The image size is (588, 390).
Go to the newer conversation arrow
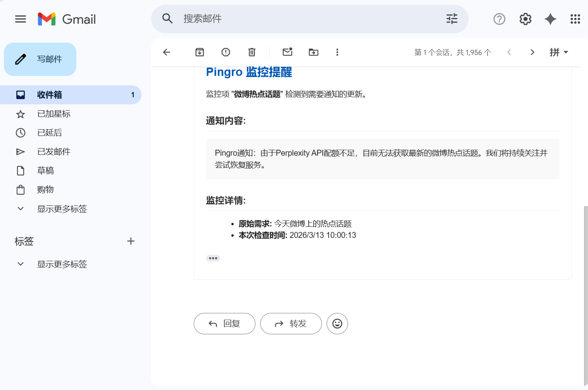click(509, 52)
